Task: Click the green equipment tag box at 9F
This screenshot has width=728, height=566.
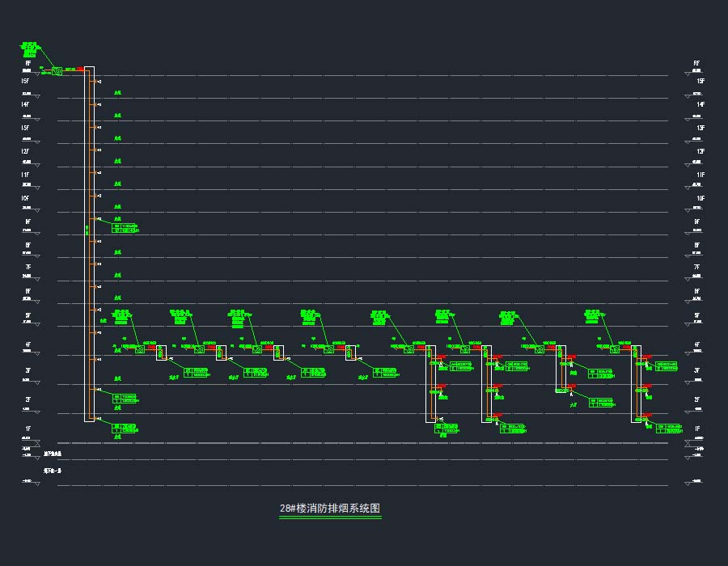Action: pos(125,228)
